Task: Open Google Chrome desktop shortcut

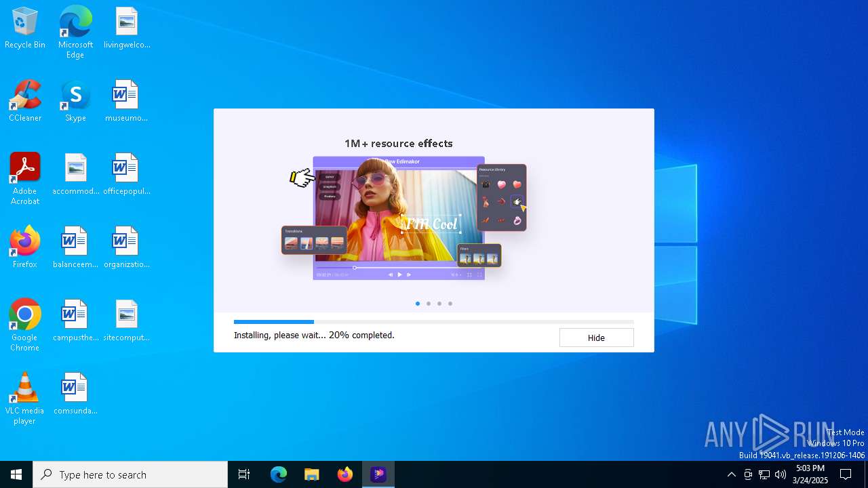Action: click(25, 325)
